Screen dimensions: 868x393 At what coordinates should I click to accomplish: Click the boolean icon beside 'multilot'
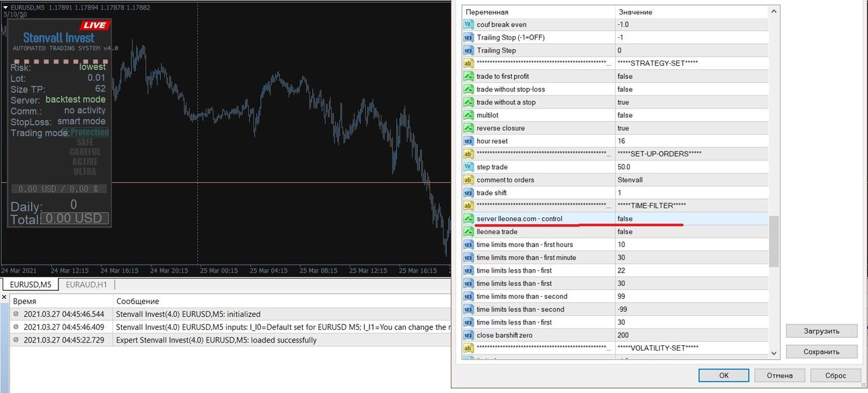point(469,115)
